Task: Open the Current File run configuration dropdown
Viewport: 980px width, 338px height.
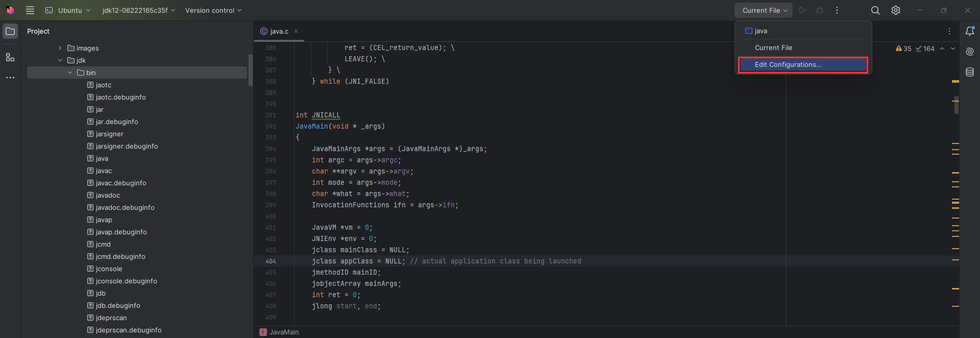Action: coord(764,10)
